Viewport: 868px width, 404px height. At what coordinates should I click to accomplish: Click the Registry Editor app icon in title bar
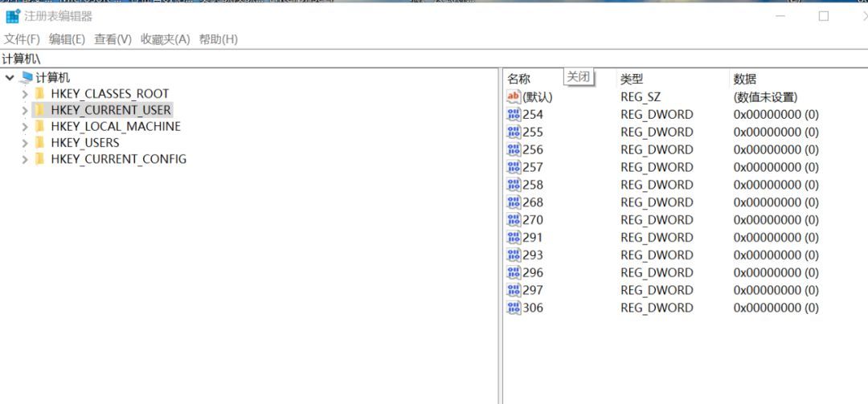13,16
